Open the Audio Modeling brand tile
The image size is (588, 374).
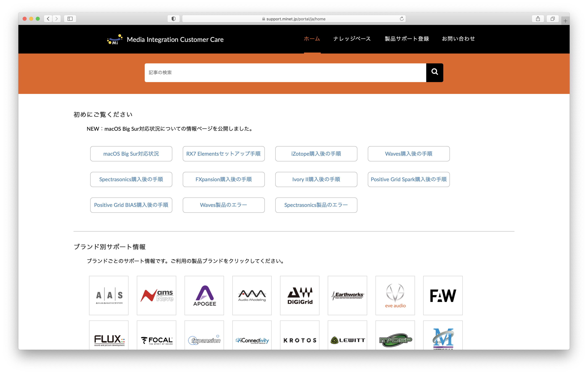click(252, 295)
